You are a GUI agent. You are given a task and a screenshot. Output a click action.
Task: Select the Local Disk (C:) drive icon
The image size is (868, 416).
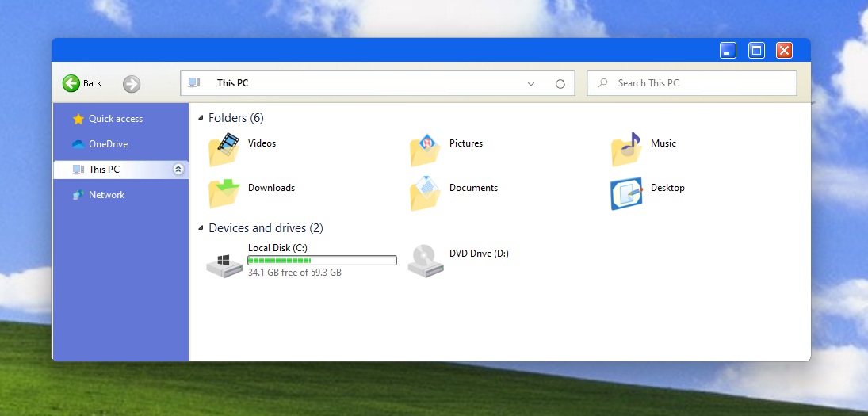click(224, 261)
